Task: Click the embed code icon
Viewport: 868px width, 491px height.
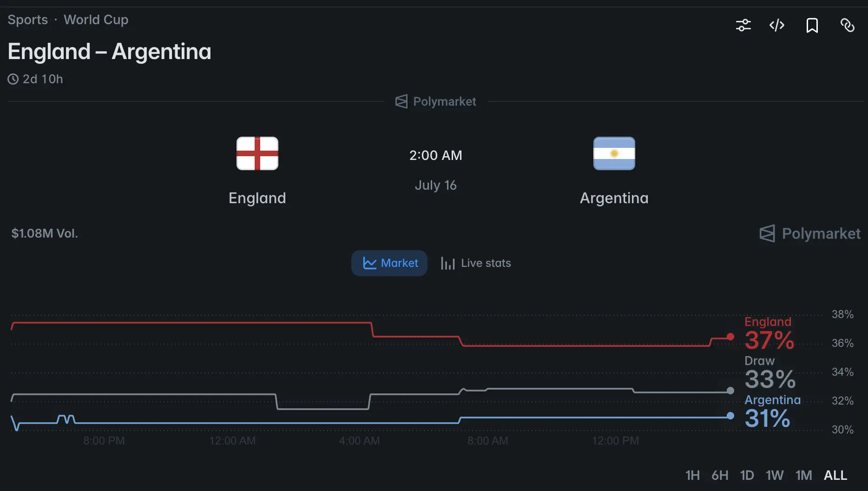Action: (x=777, y=25)
